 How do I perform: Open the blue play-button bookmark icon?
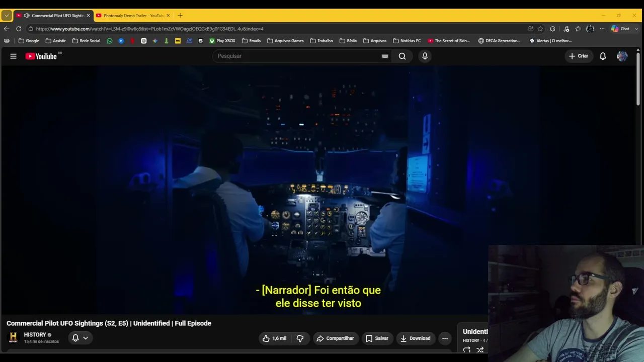[121, 41]
